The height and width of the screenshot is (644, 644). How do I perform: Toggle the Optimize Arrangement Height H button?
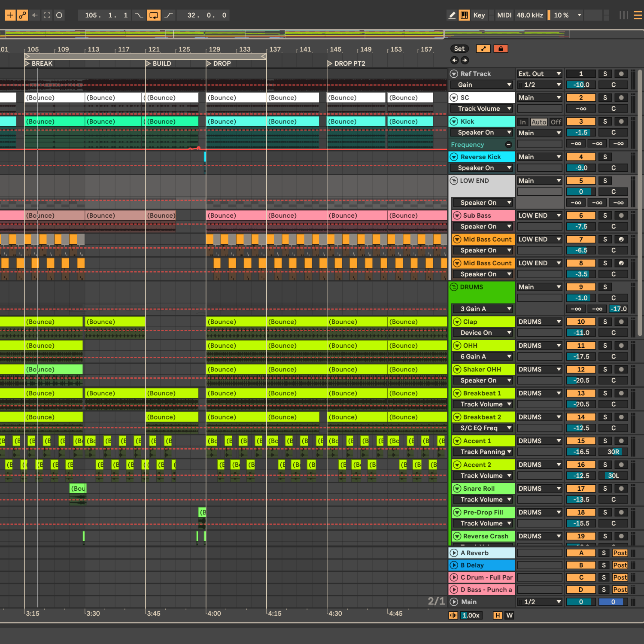(x=497, y=615)
